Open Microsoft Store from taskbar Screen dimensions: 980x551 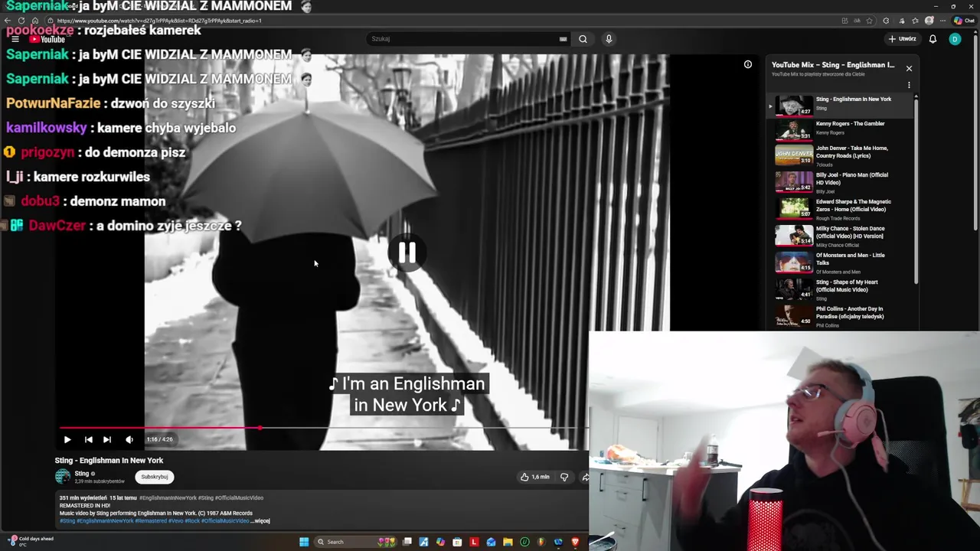tap(457, 542)
